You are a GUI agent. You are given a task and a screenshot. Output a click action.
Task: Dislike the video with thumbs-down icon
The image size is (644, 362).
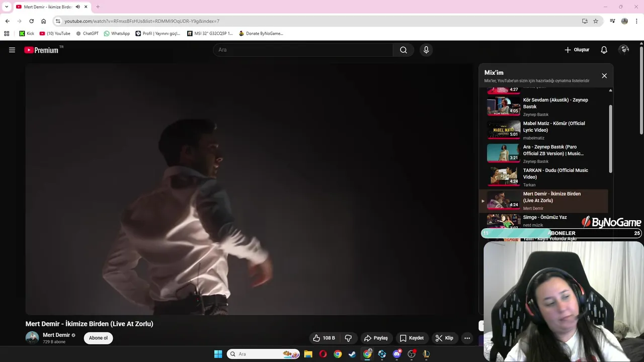click(348, 338)
